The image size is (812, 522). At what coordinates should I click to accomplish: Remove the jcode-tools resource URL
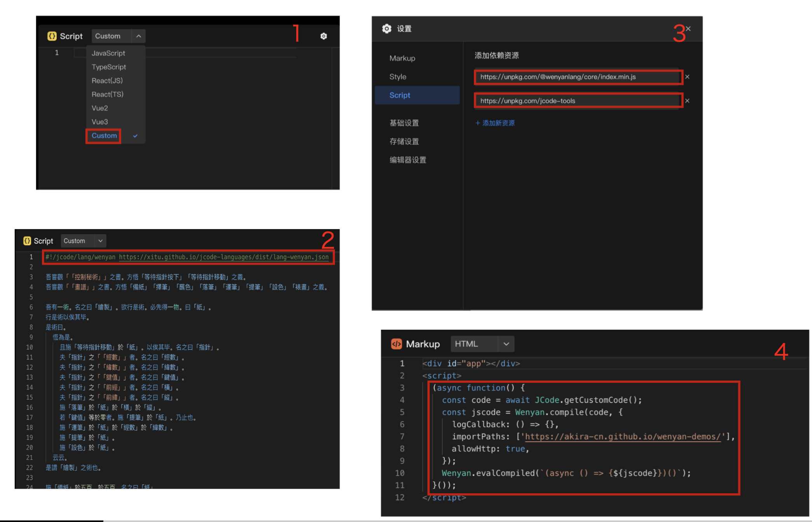click(687, 101)
